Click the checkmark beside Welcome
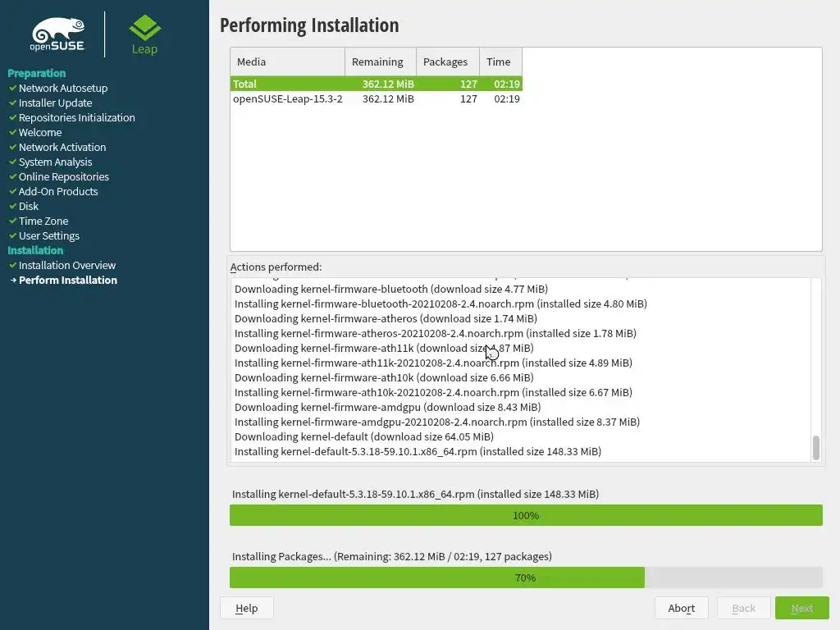The width and height of the screenshot is (840, 630). [x=13, y=132]
